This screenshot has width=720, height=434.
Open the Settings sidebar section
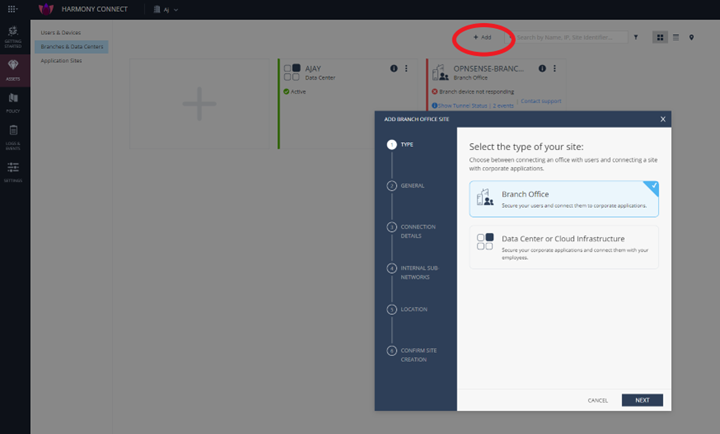(13, 172)
